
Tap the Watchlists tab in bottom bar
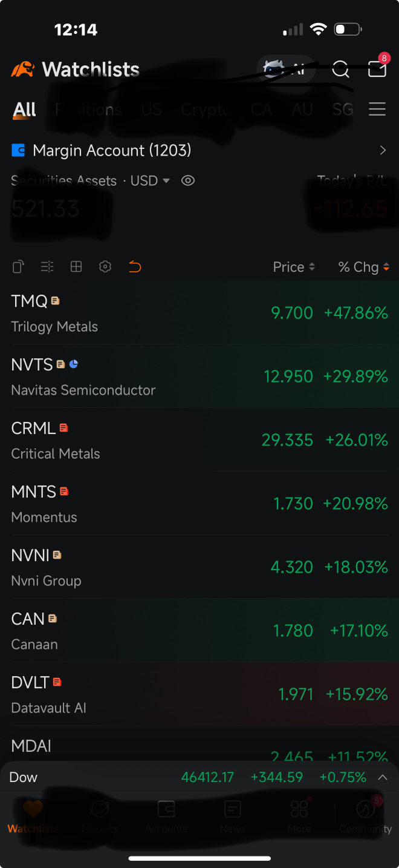33,816
